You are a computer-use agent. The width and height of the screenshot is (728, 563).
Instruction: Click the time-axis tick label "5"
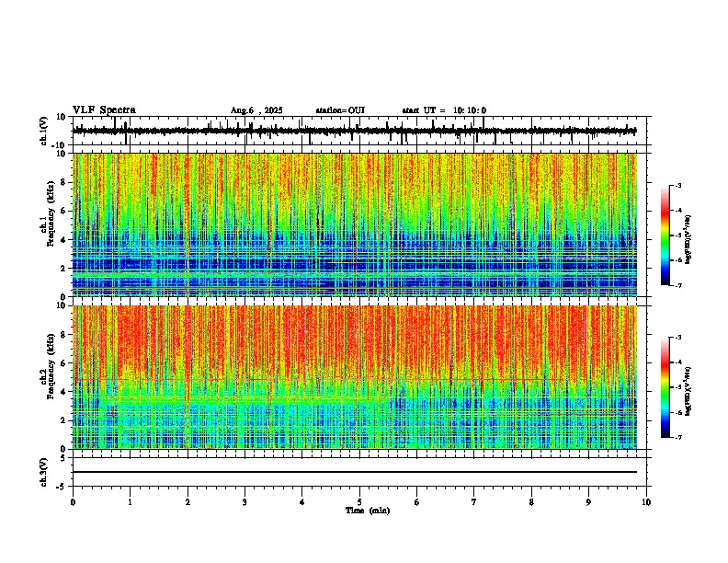click(359, 502)
